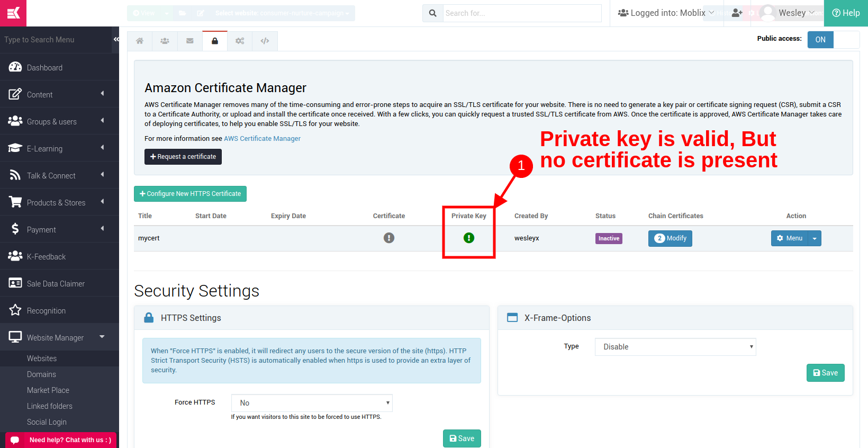Save the X-Frame-Options settings
This screenshot has height=448, width=868.
coord(825,373)
